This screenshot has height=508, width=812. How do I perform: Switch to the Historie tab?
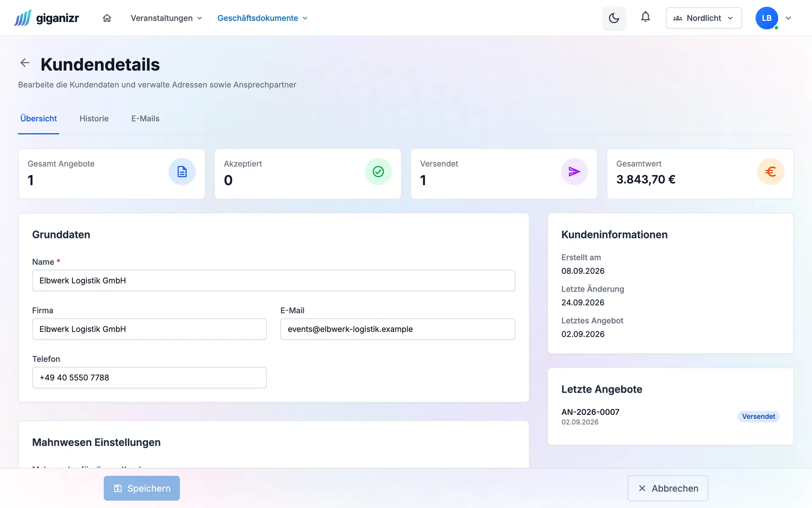[x=94, y=119]
